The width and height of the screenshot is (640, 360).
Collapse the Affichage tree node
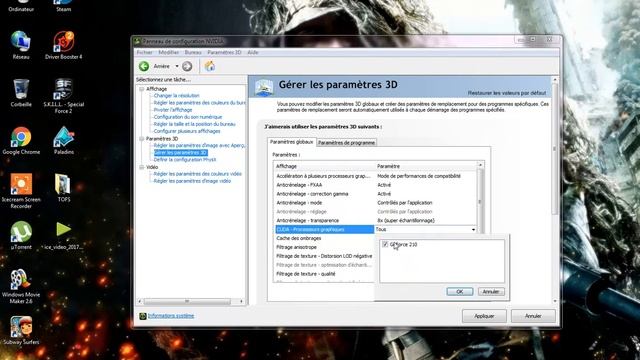click(x=142, y=89)
